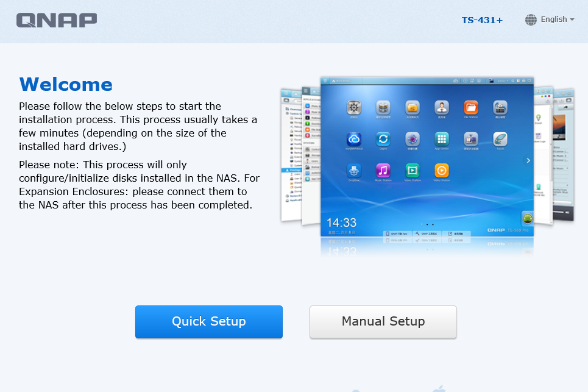Click the Control Panel gear icon in preview
588x392 pixels.
(354, 109)
